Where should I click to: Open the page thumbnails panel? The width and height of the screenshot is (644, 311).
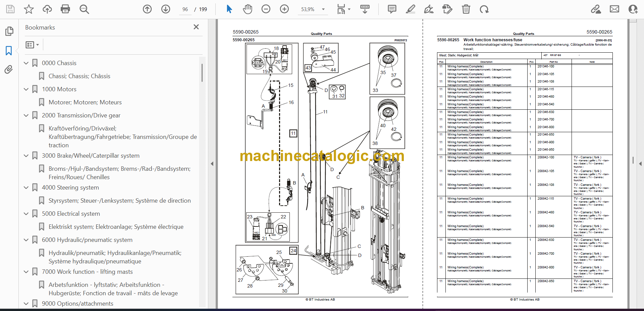[9, 31]
